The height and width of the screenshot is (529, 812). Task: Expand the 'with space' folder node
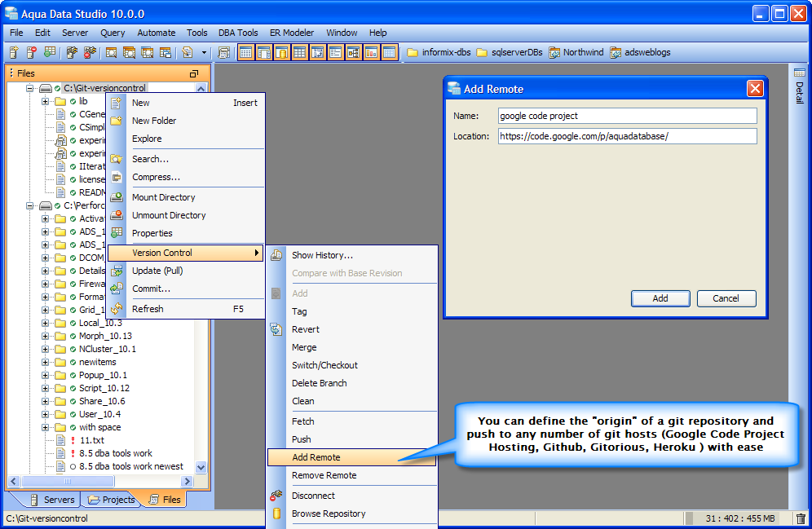point(46,428)
